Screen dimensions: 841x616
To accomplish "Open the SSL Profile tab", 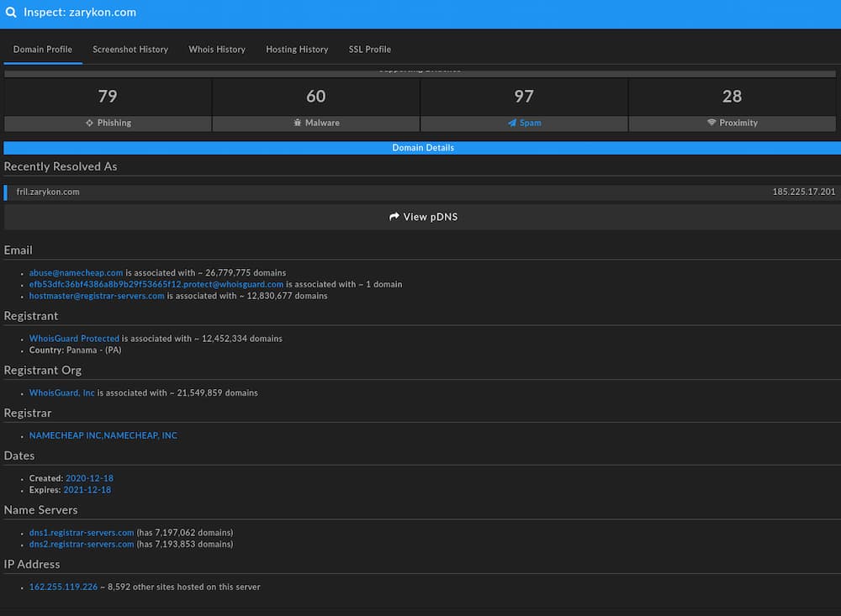I will pyautogui.click(x=369, y=50).
